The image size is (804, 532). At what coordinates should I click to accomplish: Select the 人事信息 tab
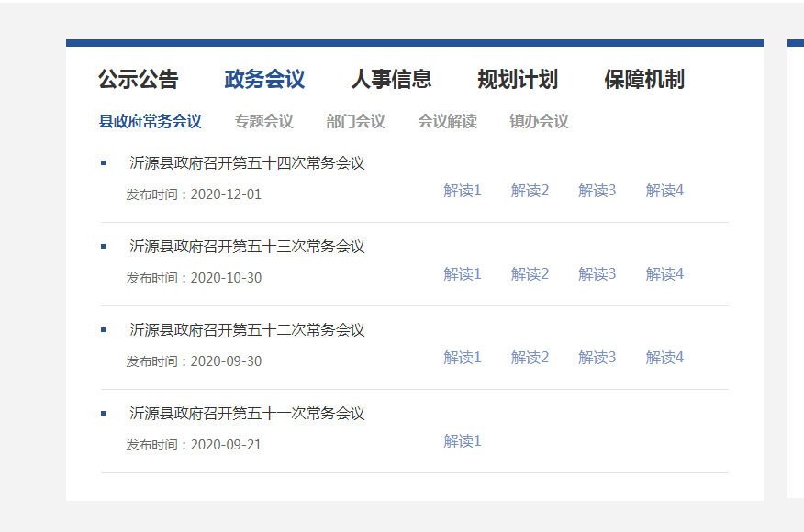tap(391, 80)
